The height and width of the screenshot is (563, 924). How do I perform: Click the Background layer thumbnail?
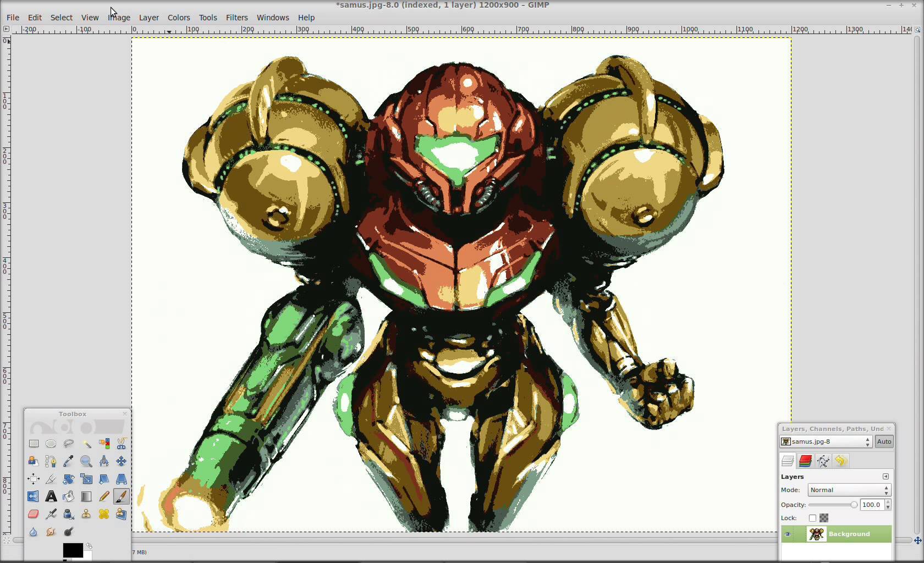[816, 534]
